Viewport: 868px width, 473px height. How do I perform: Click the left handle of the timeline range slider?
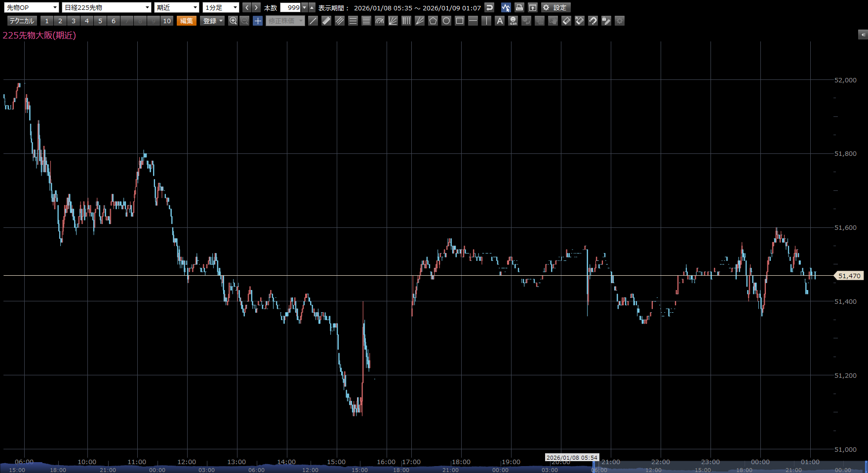point(594,467)
